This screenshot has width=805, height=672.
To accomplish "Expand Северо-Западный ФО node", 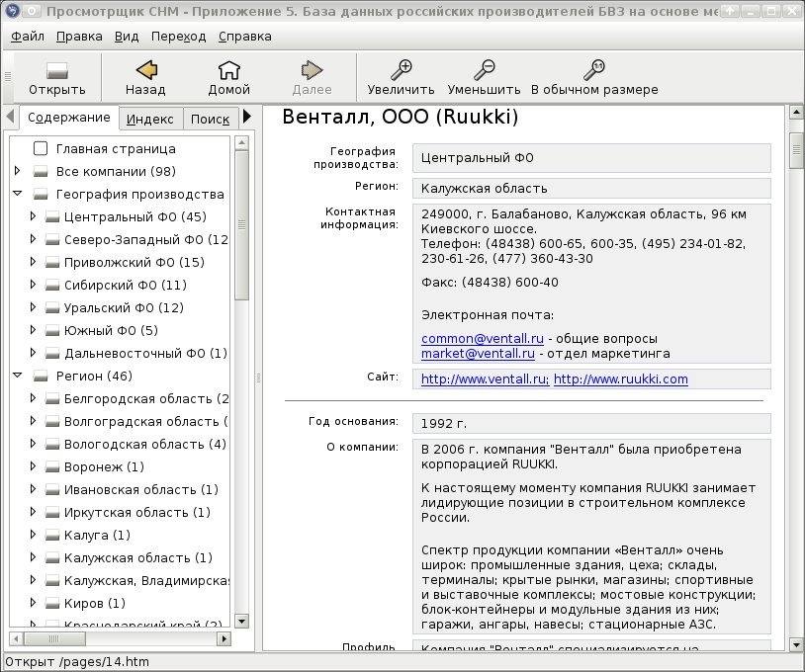I will 33,239.
